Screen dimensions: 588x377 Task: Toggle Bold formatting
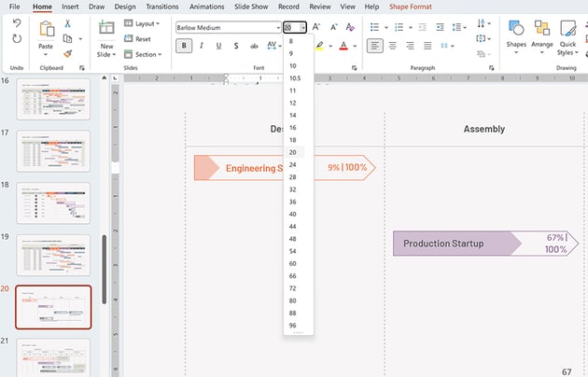click(x=184, y=45)
